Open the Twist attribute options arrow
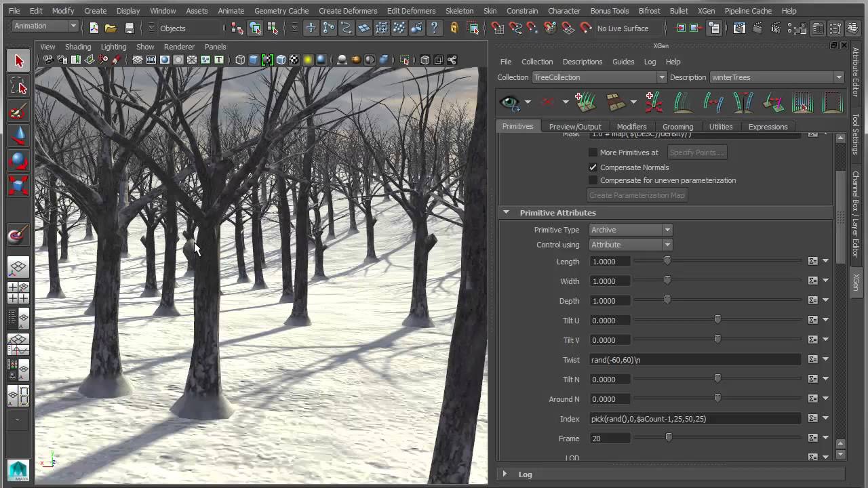The width and height of the screenshot is (868, 488). click(x=825, y=360)
